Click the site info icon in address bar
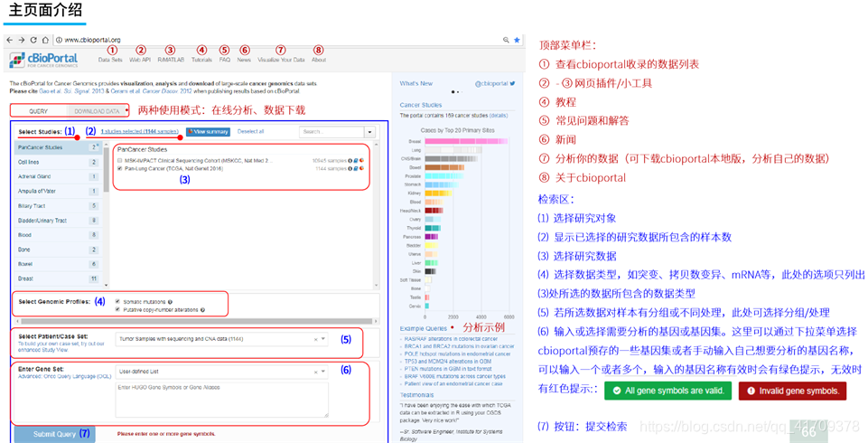 pos(59,40)
